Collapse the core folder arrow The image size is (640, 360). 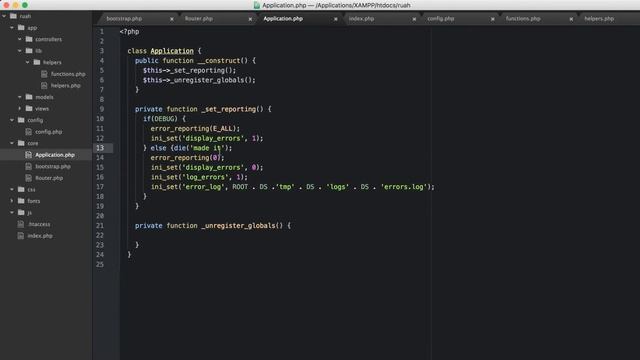(x=12, y=143)
